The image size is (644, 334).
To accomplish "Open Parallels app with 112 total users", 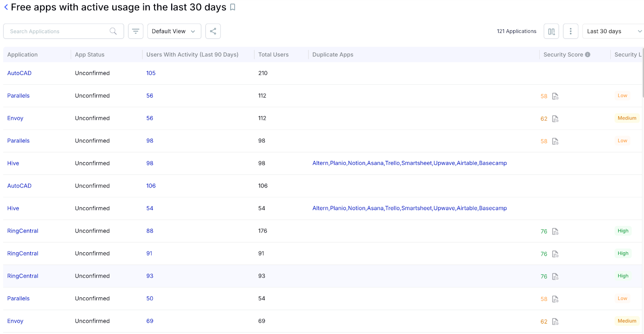I will click(19, 96).
